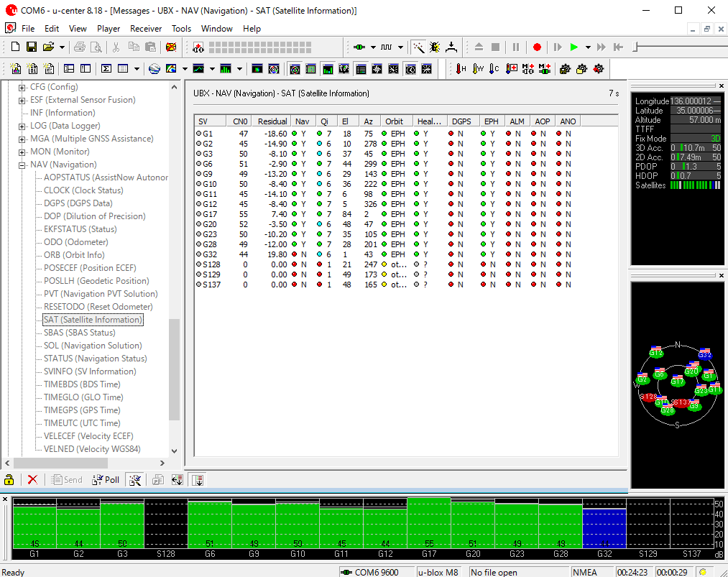Open the Receiver menu
This screenshot has height=577, width=728.
point(146,29)
